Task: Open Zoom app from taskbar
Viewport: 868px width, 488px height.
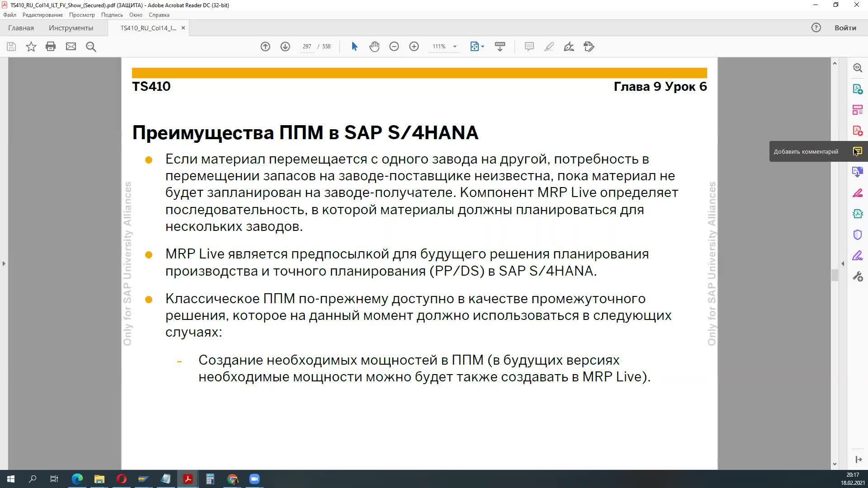Action: (255, 479)
